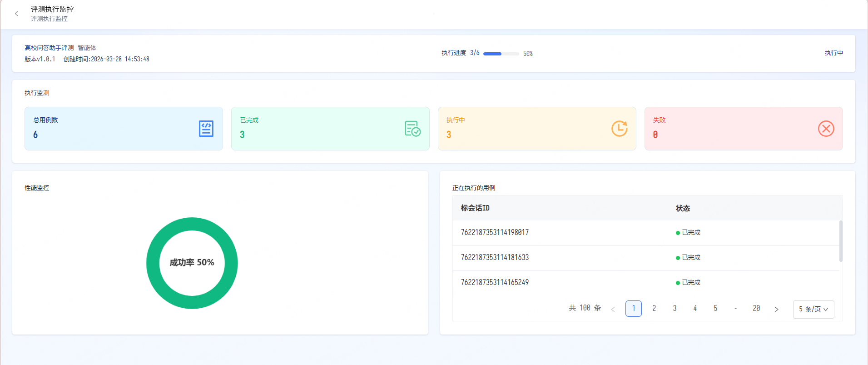Click the 版本v1.0.1 text
This screenshot has height=365, width=868.
[40, 59]
